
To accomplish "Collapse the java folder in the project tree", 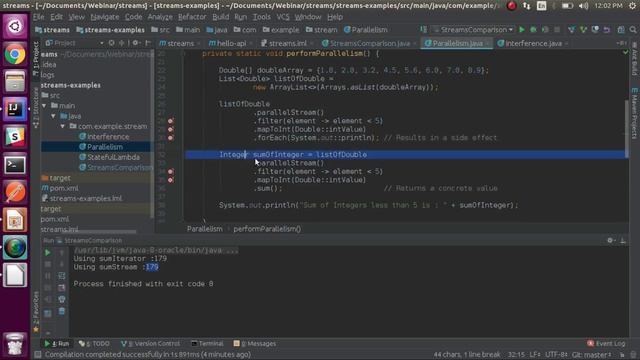I will (x=53, y=116).
